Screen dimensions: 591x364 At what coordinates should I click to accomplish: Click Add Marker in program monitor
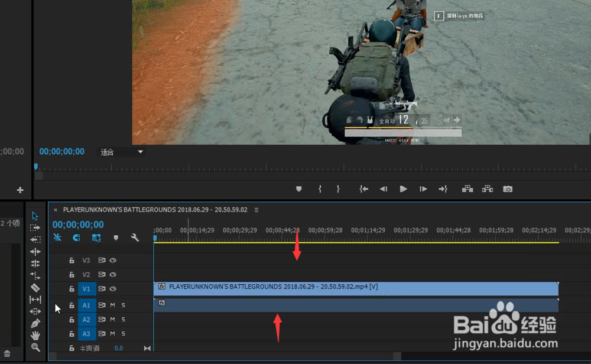(x=299, y=189)
